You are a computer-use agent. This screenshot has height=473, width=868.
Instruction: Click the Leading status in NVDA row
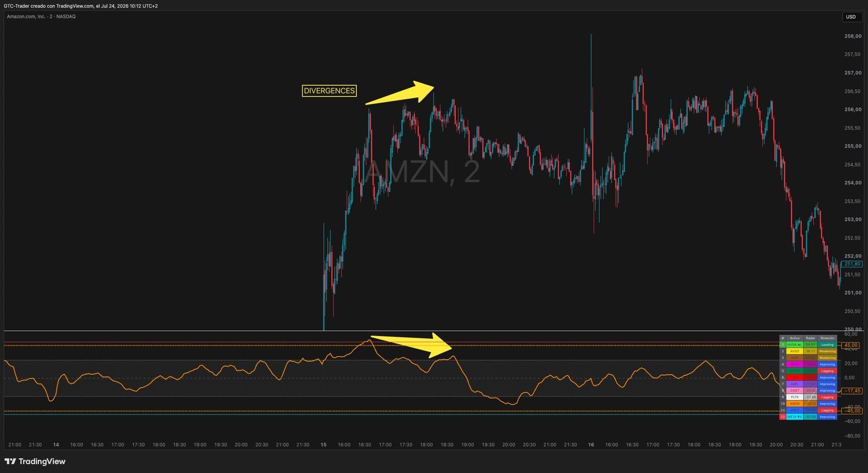pyautogui.click(x=827, y=345)
